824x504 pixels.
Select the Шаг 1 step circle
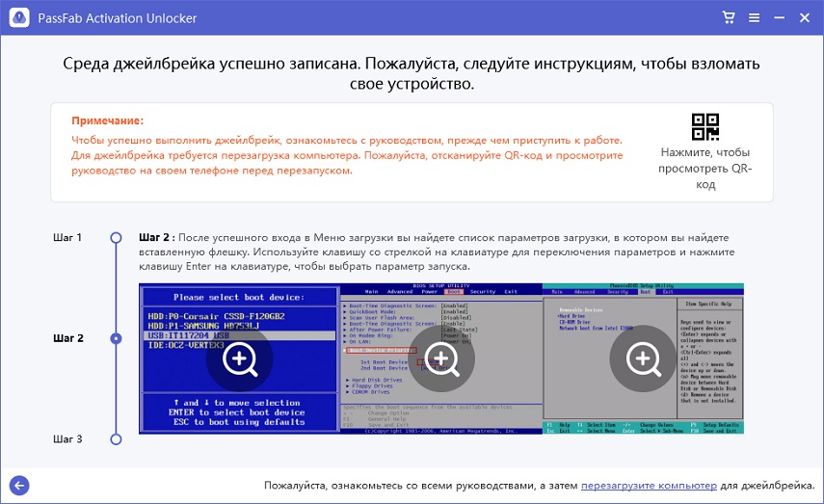click(116, 237)
